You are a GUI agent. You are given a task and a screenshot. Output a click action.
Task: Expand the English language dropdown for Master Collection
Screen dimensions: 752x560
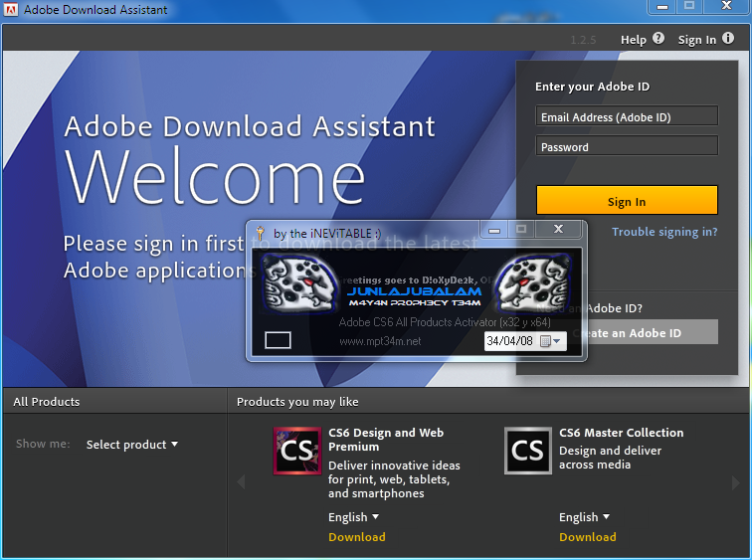click(585, 517)
